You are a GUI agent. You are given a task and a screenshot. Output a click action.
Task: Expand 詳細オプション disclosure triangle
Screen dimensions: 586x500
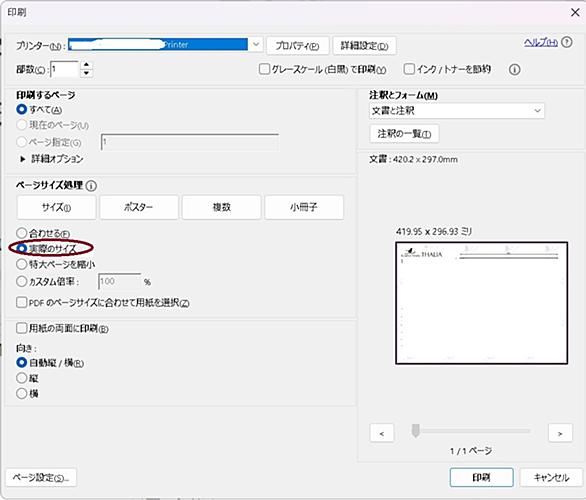point(22,159)
